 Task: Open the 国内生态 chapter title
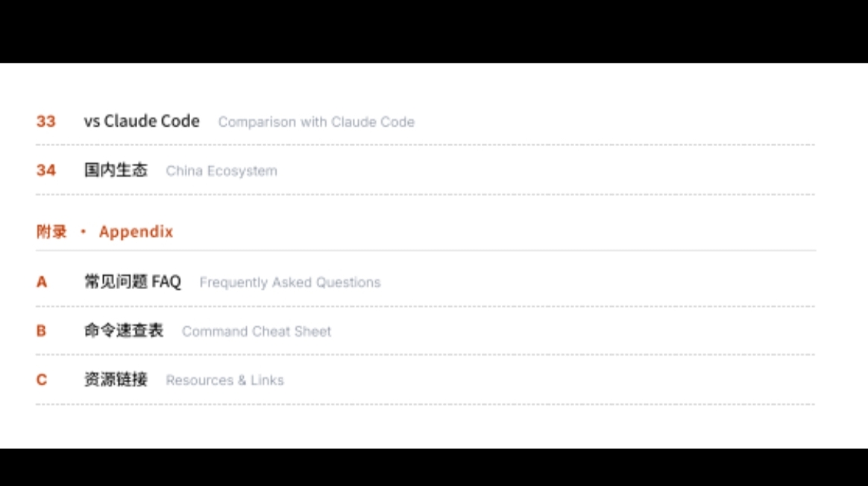tap(116, 171)
